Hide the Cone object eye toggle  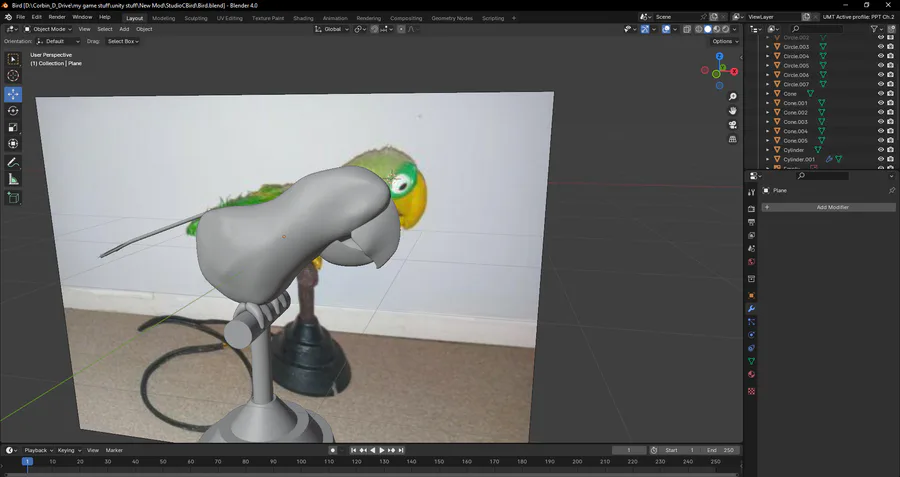(880, 94)
